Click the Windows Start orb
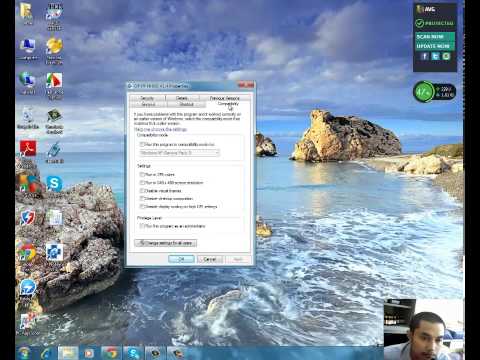Image resolution: width=480 pixels, height=360 pixels. pyautogui.click(x=25, y=353)
